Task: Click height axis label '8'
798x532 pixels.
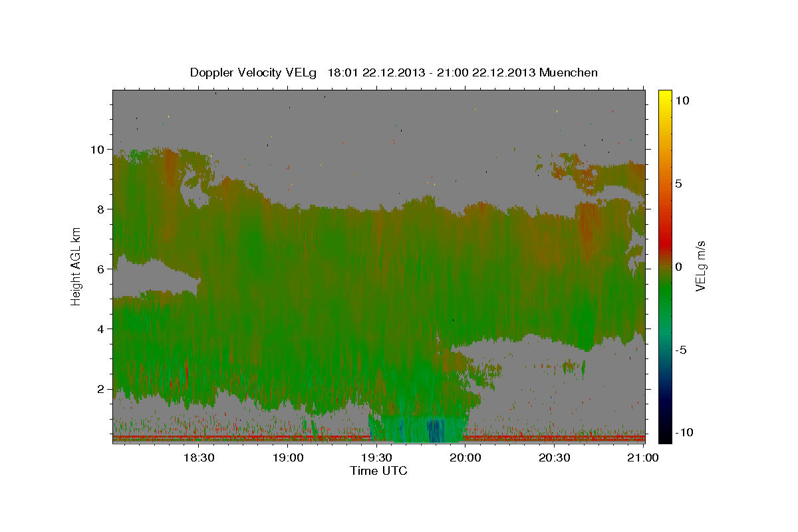Action: tap(101, 209)
